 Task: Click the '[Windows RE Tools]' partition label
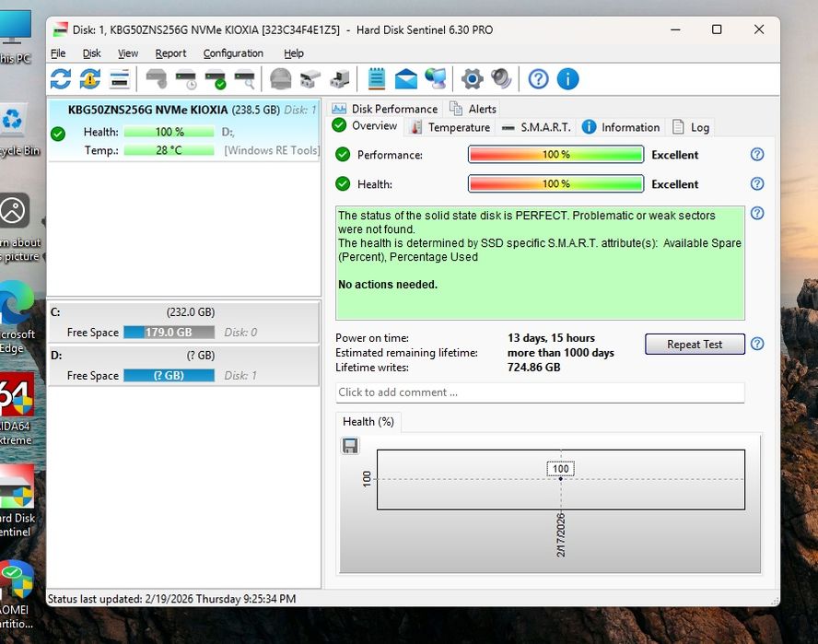click(272, 150)
